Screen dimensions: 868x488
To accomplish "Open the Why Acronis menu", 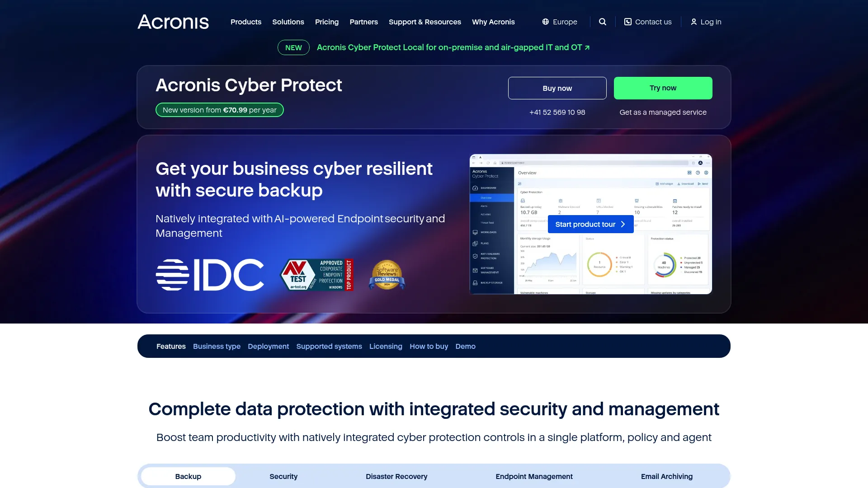I will click(x=493, y=22).
